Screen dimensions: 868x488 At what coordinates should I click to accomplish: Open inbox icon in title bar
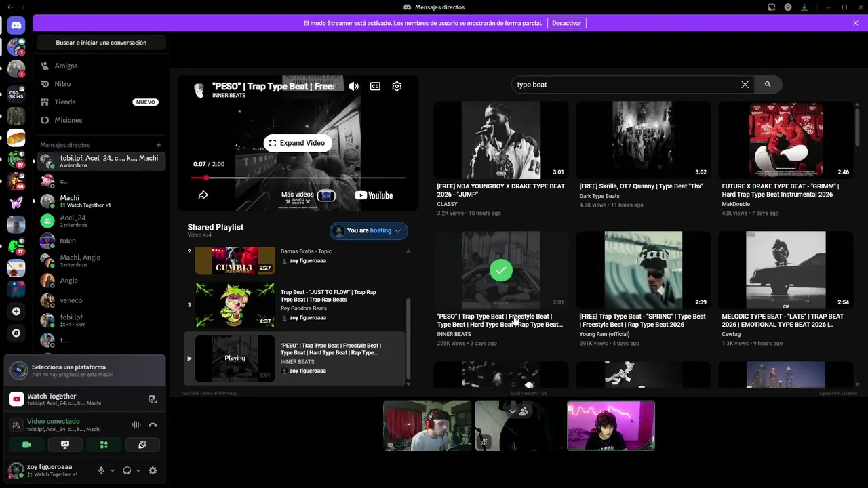point(772,7)
